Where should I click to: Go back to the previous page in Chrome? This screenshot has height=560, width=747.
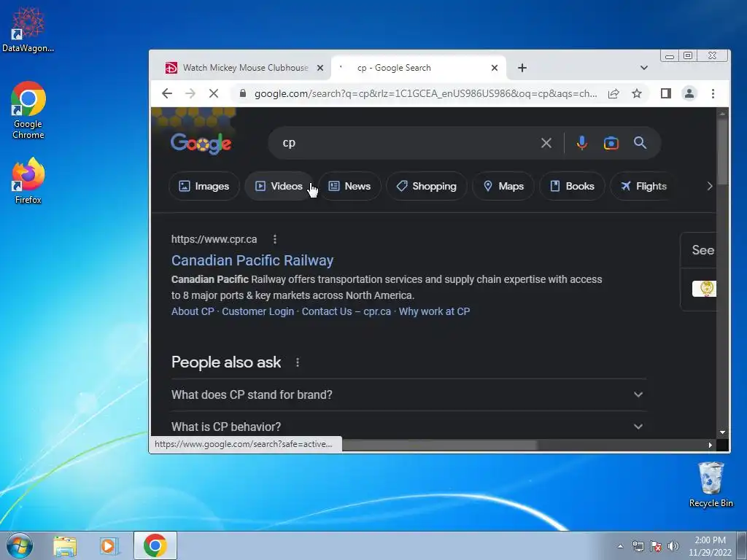(167, 93)
